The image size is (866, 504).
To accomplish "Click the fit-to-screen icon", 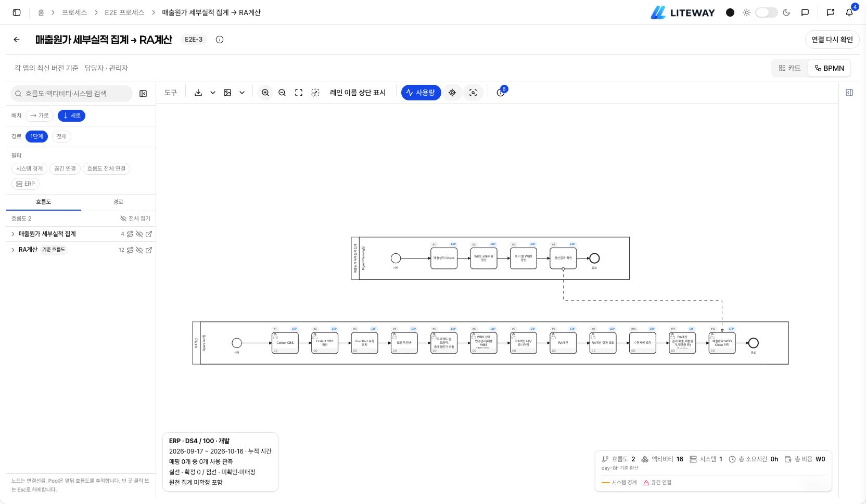I will (x=299, y=93).
